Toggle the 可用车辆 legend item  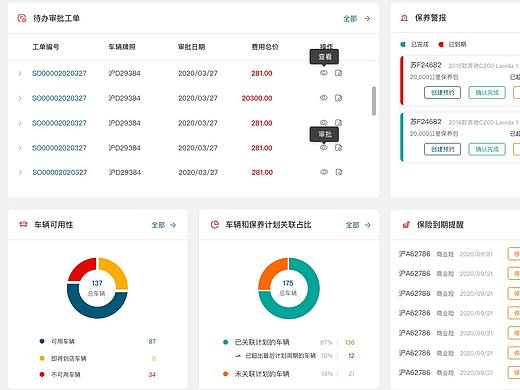point(57,341)
